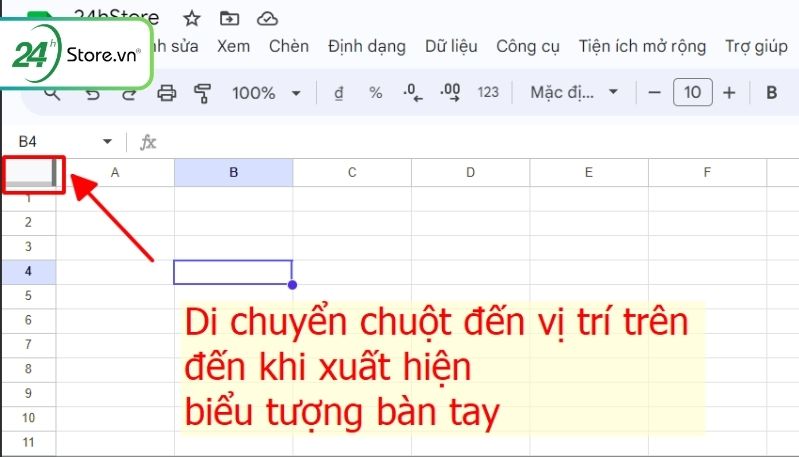Image resolution: width=799 pixels, height=457 pixels.
Task: Select column C header
Action: [x=352, y=172]
